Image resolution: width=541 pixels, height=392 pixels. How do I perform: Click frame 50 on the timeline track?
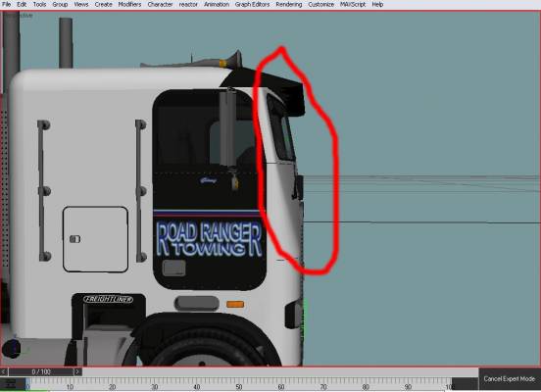pyautogui.click(x=239, y=382)
